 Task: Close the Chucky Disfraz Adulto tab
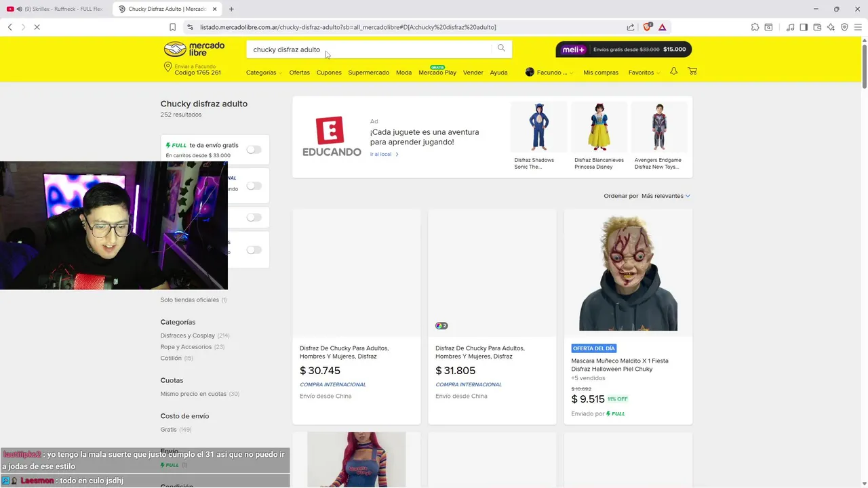(x=214, y=9)
